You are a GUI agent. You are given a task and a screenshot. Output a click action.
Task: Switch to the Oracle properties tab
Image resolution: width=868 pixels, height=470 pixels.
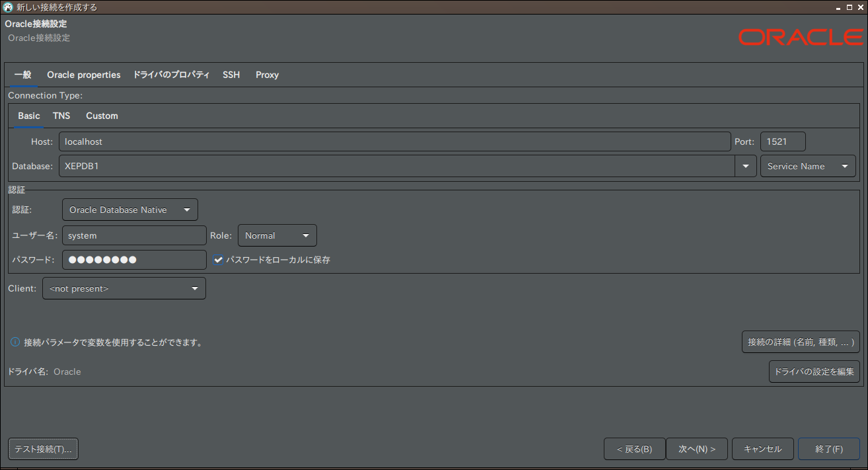click(x=84, y=75)
